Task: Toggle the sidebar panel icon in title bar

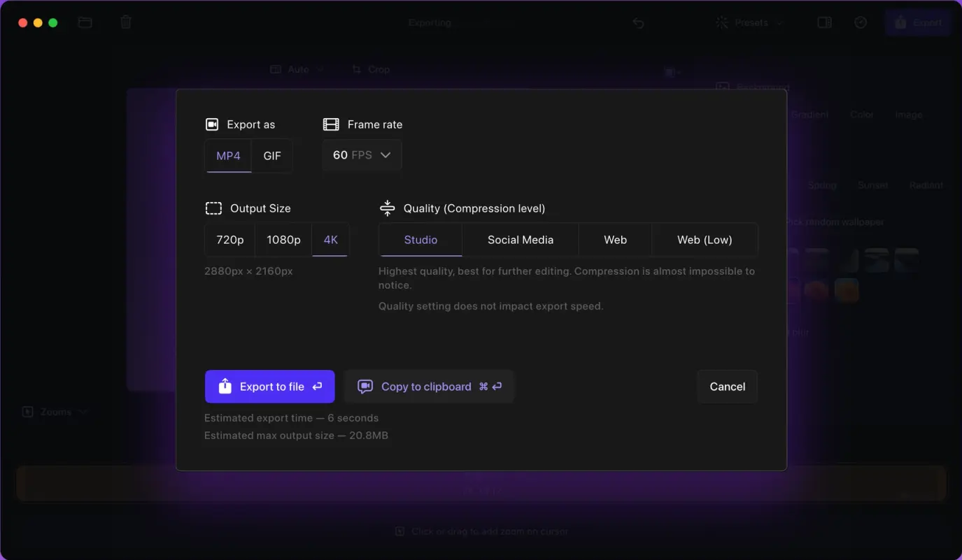Action: tap(824, 22)
